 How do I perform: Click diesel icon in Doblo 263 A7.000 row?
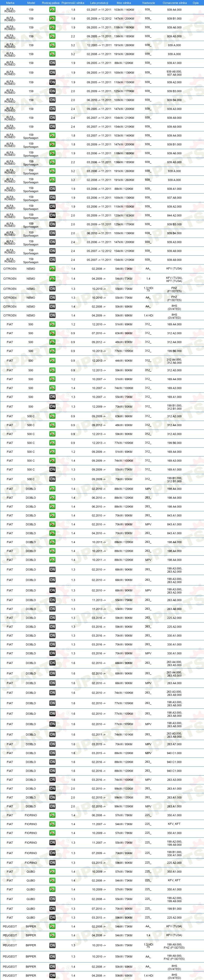pyautogui.click(x=52, y=744)
